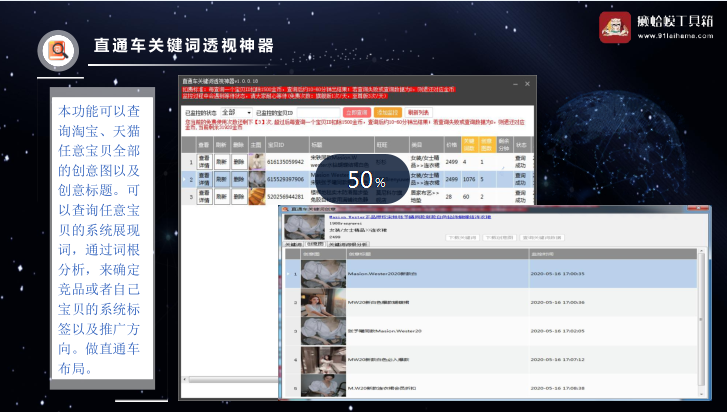This screenshot has width=727, height=412.
Task: Click the 标题 column header
Action: [x=341, y=145]
